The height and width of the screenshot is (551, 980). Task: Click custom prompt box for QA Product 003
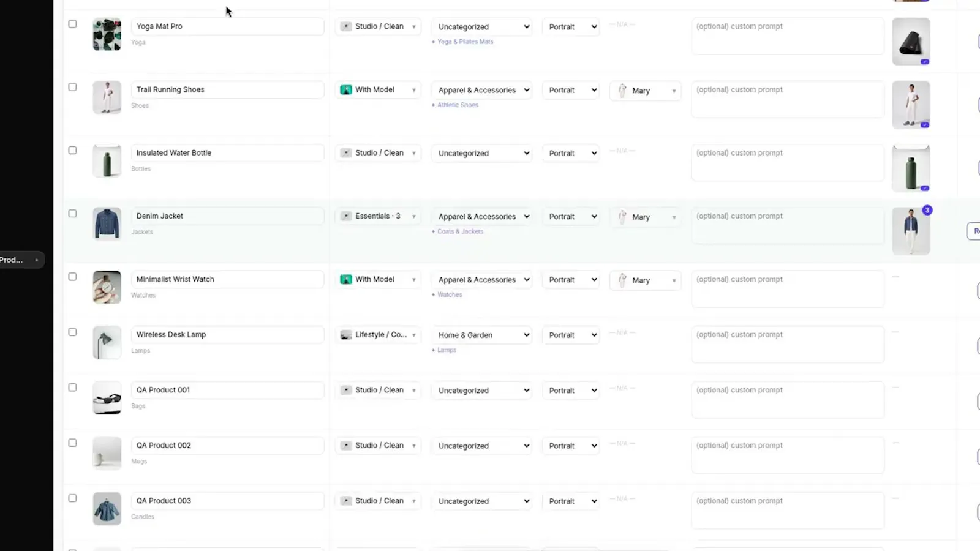point(788,511)
